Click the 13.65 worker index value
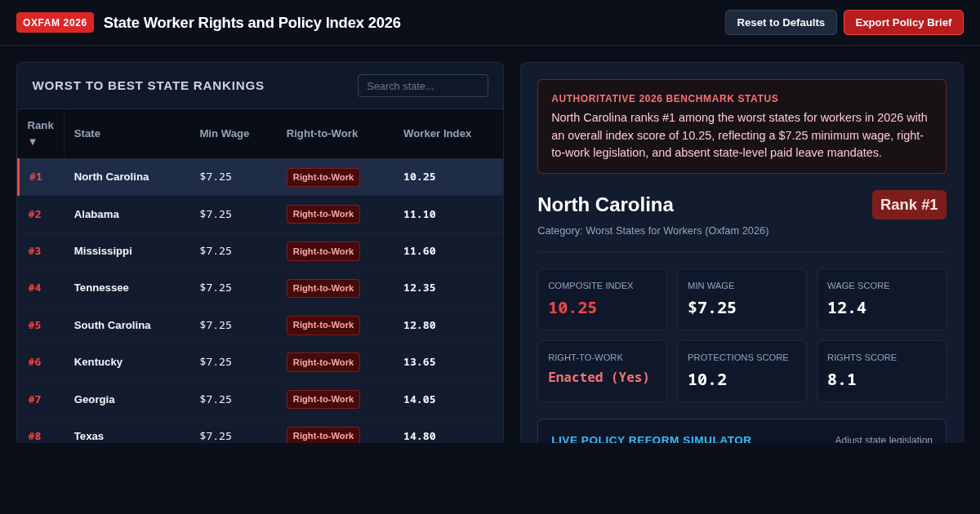980x514 pixels. click(420, 362)
